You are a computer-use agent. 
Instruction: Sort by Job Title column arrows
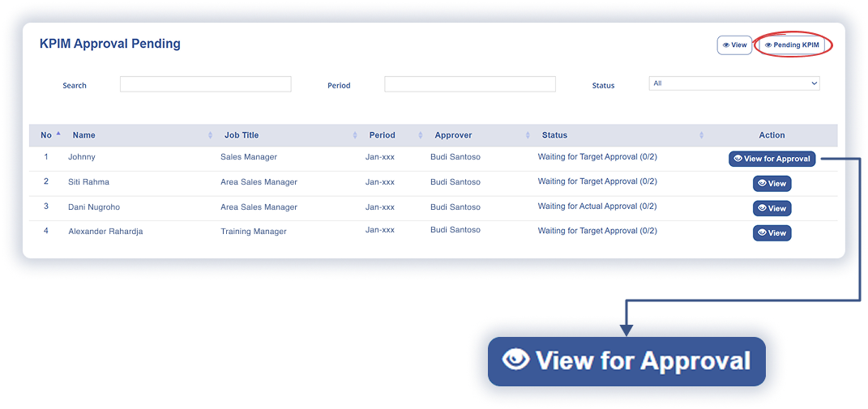tap(355, 135)
